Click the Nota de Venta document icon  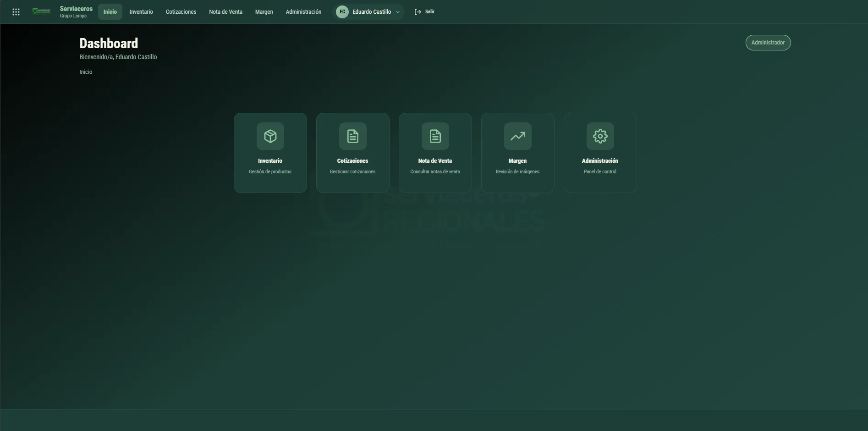point(435,136)
